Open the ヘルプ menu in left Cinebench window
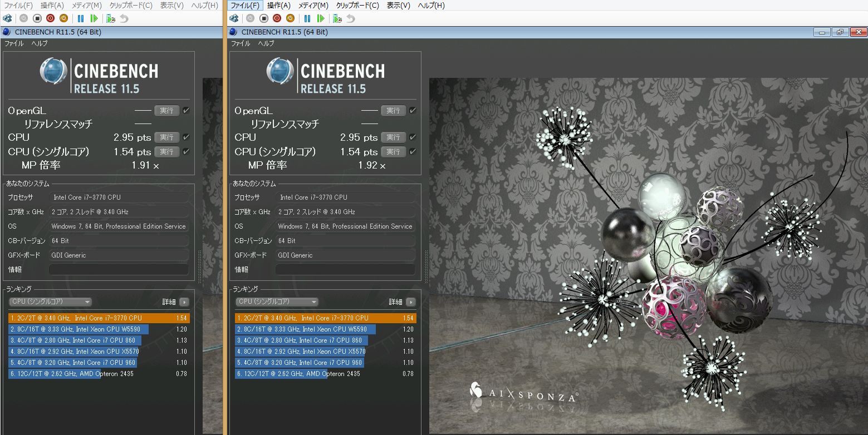 (x=40, y=43)
